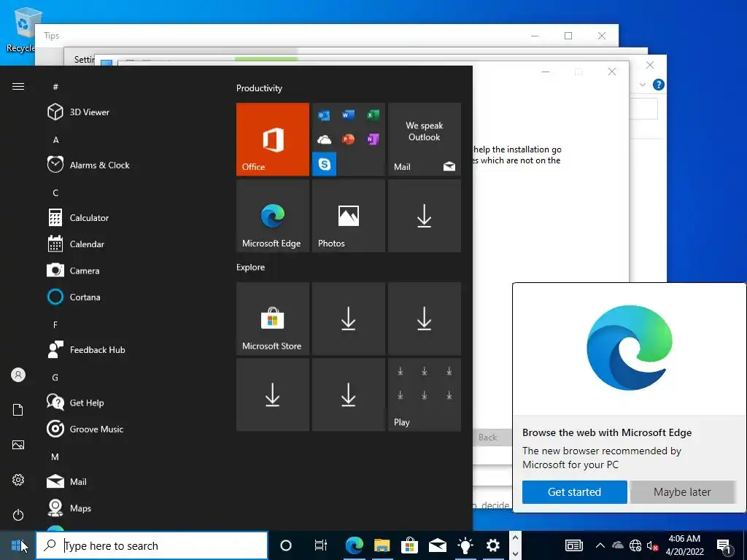Open the Mail live tile
This screenshot has height=560, width=747.
424,139
